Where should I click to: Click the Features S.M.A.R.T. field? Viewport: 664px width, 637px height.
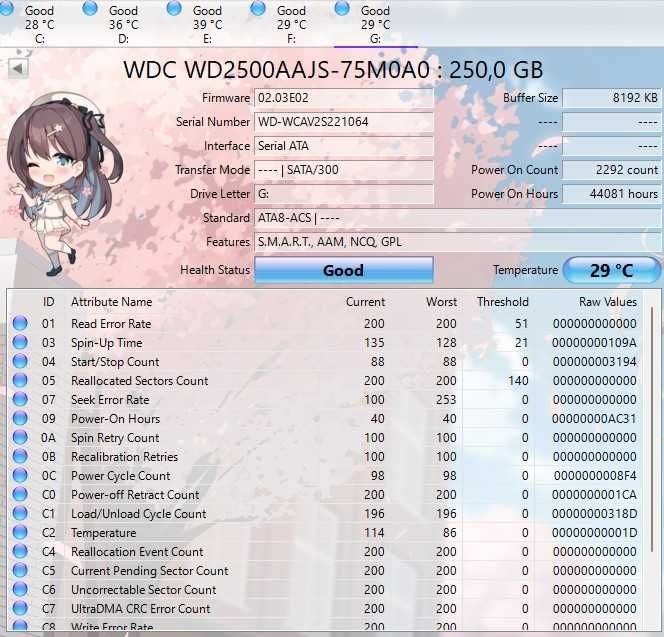pos(457,242)
